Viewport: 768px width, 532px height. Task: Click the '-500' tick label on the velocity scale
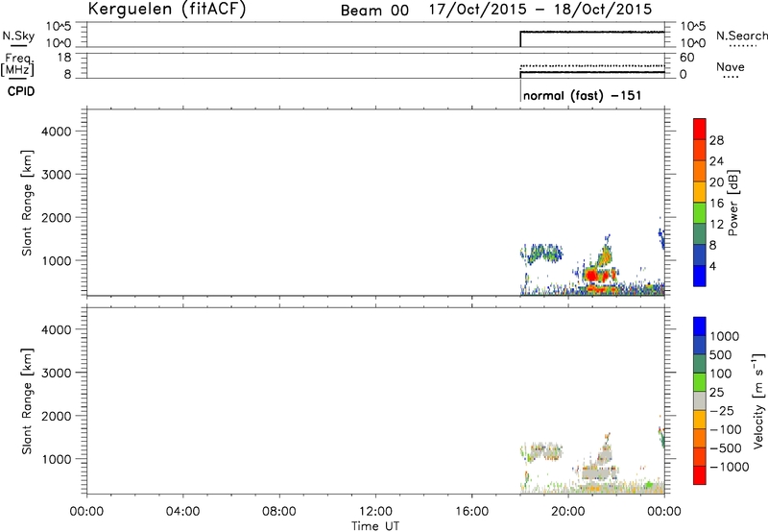click(726, 447)
